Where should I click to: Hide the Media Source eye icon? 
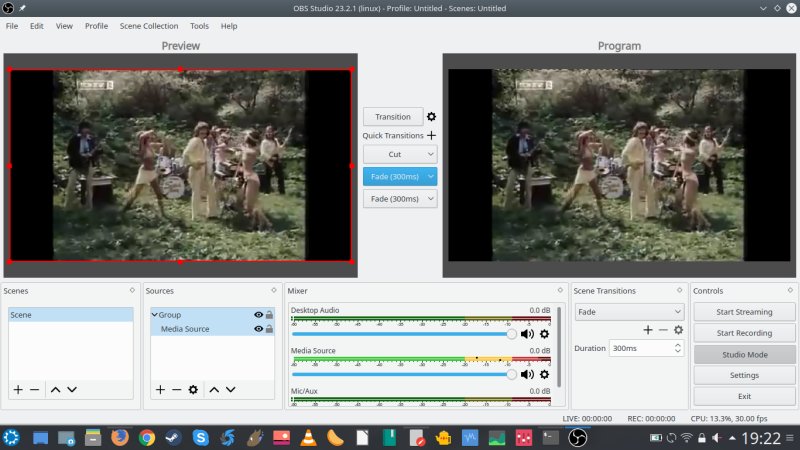258,329
